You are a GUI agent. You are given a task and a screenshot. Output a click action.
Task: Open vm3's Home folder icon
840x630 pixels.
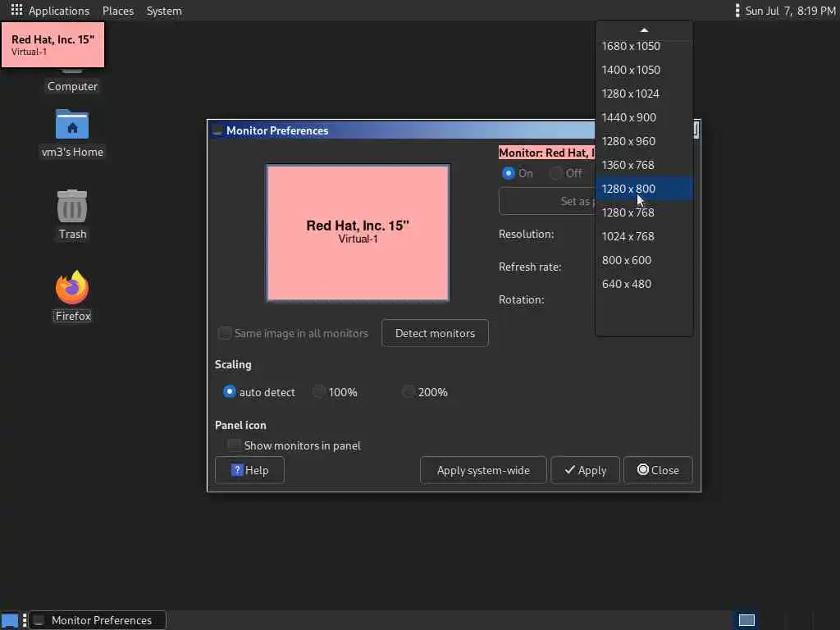point(72,125)
